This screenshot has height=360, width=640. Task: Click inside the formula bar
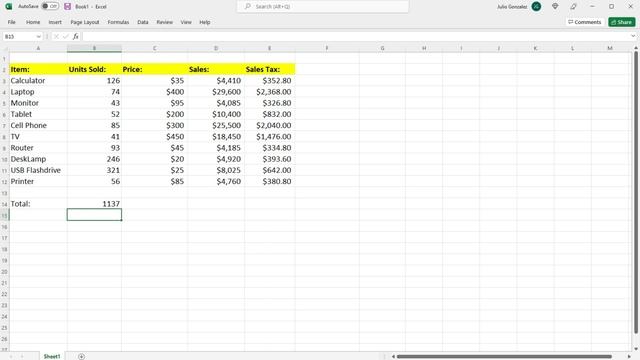click(355, 37)
